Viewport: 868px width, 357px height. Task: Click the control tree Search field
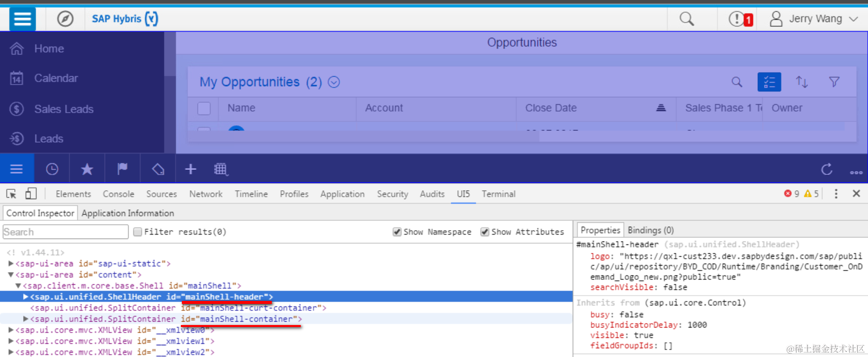click(65, 232)
